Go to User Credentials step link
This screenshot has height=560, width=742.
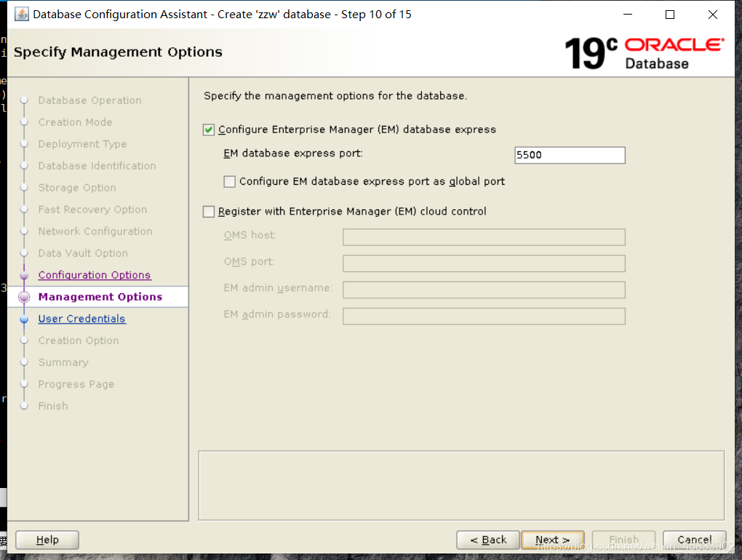tap(82, 319)
